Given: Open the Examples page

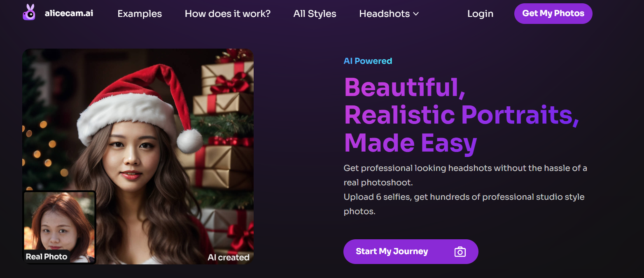Looking at the screenshot, I should tap(140, 14).
